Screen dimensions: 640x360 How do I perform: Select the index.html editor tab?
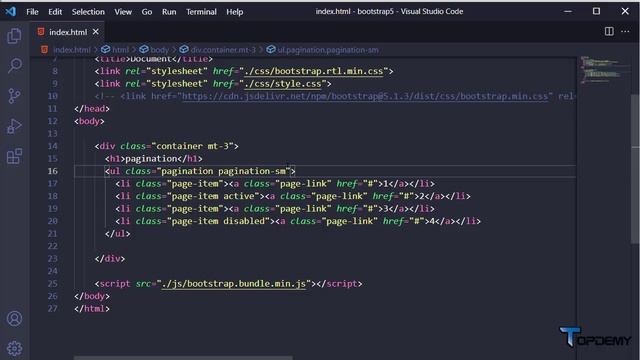67,32
